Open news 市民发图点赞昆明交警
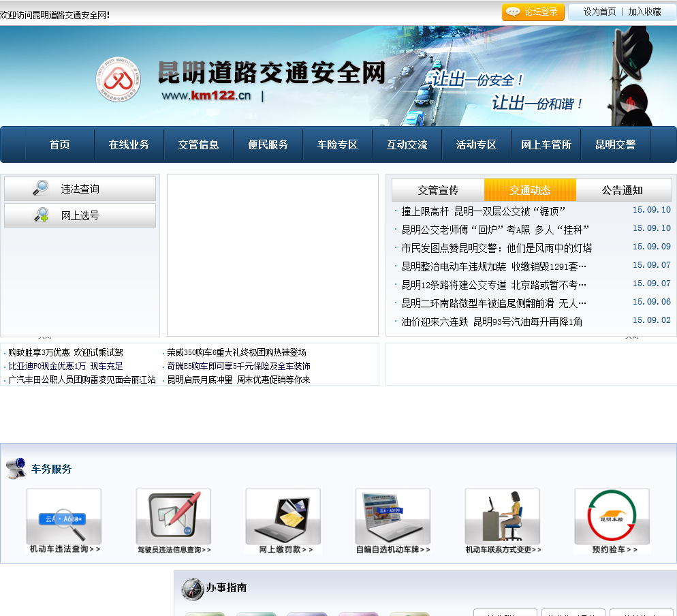This screenshot has width=677, height=616. tap(497, 248)
